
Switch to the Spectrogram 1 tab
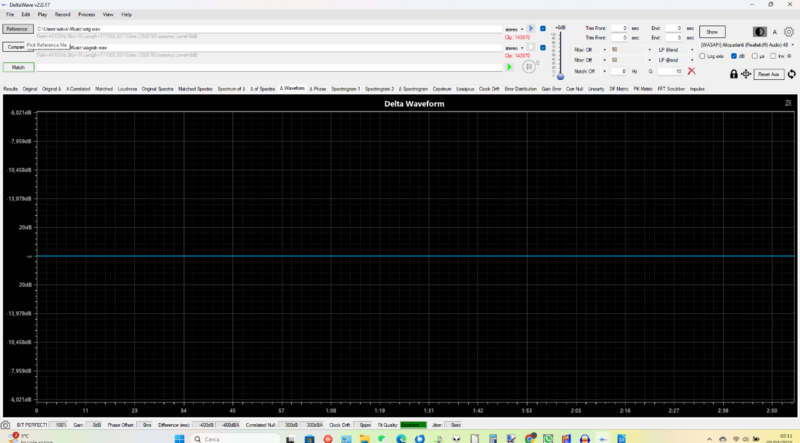pyautogui.click(x=348, y=89)
